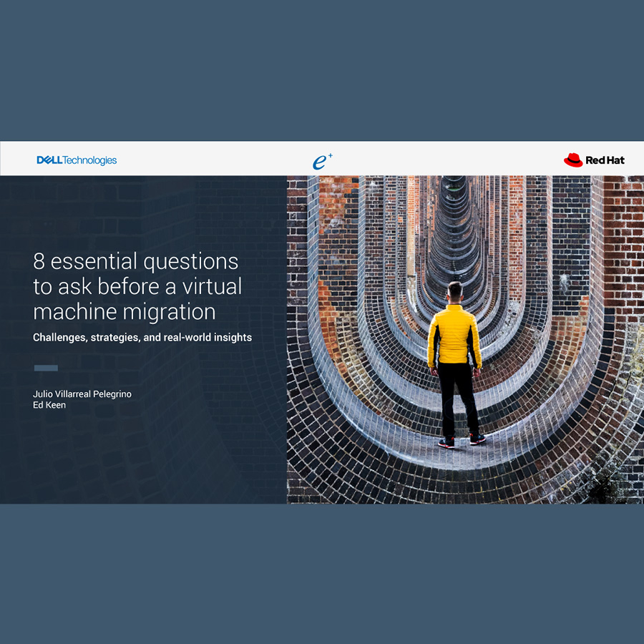Click the "Red Hat" wordmark text

click(605, 160)
